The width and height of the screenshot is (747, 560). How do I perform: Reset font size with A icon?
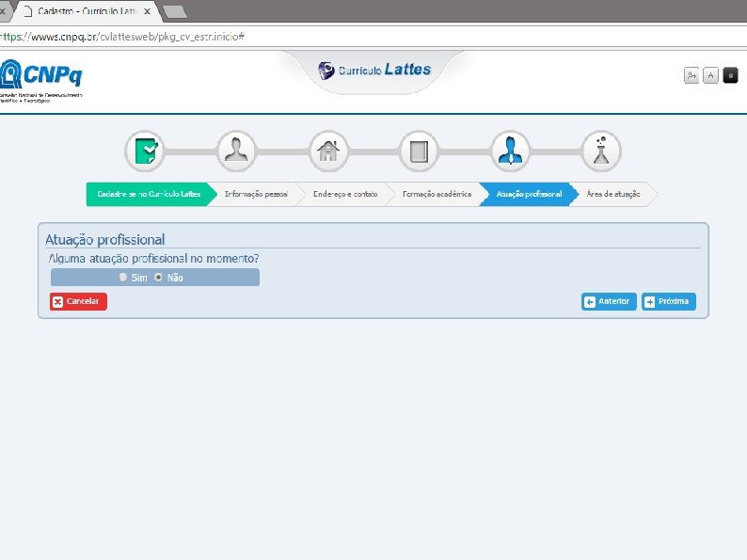pos(711,75)
